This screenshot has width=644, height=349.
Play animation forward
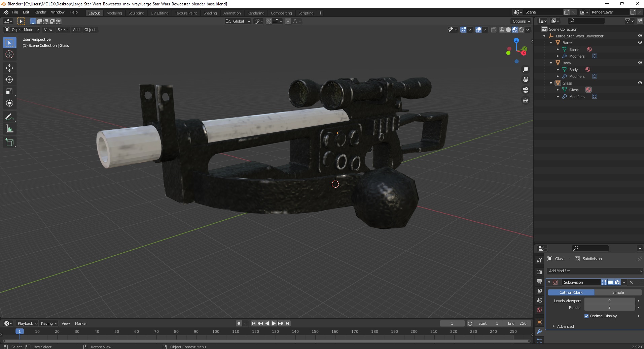click(274, 323)
